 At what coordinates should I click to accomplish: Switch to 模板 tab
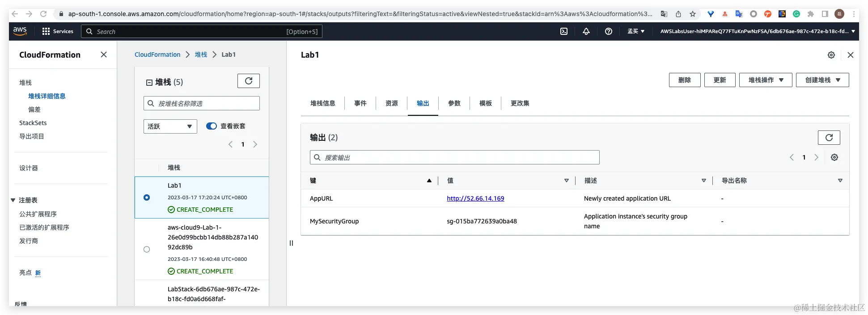click(x=486, y=103)
